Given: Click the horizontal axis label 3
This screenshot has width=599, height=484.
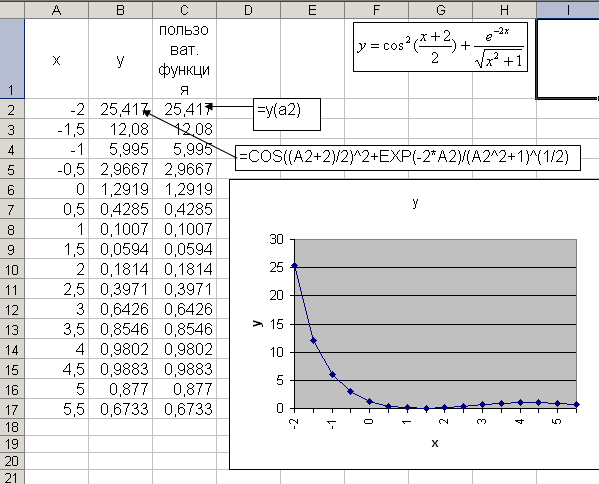Looking at the screenshot, I should coord(482,421).
